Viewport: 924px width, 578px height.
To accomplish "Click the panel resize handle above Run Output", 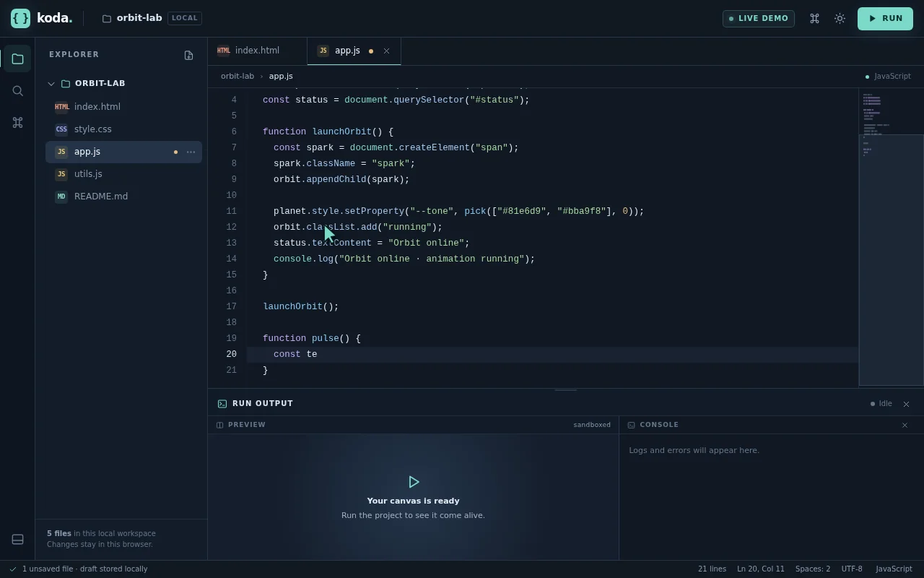I will tap(565, 390).
